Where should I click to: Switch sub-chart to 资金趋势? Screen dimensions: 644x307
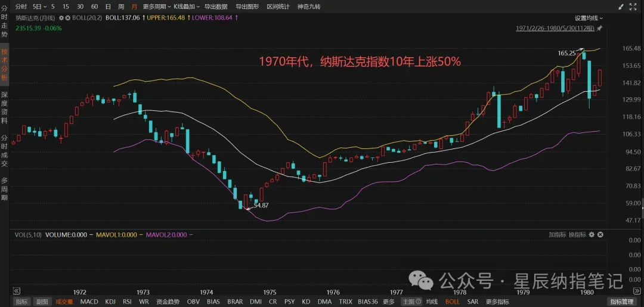tap(168, 302)
